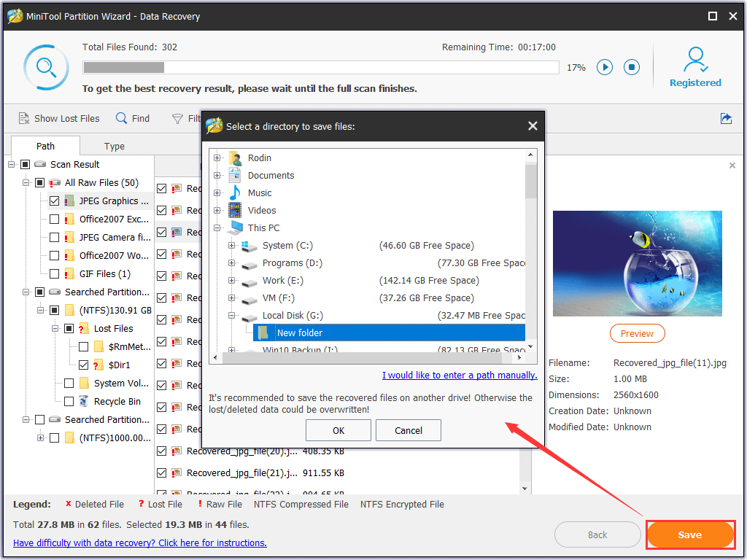Select the Recovered_jpg_file(21) file row
The image size is (747, 560).
(x=337, y=472)
